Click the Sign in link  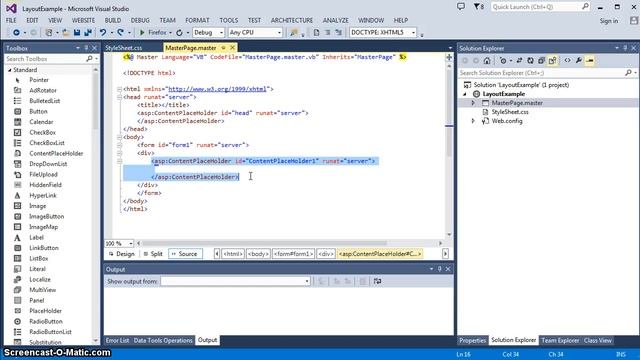point(609,21)
